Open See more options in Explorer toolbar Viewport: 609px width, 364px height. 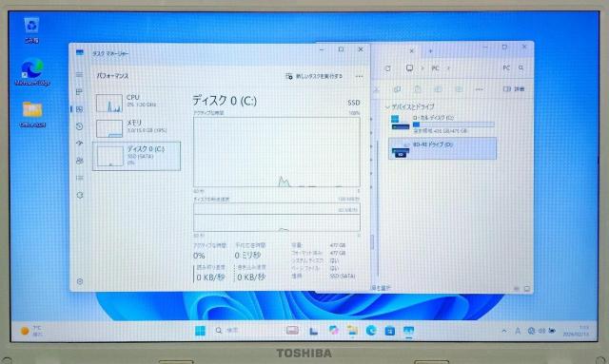pyautogui.click(x=480, y=89)
